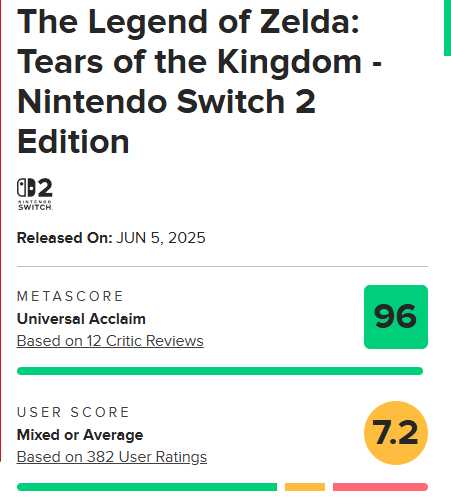Click the USER SCORE section label
Image resolution: width=451 pixels, height=500 pixels.
[x=73, y=412]
